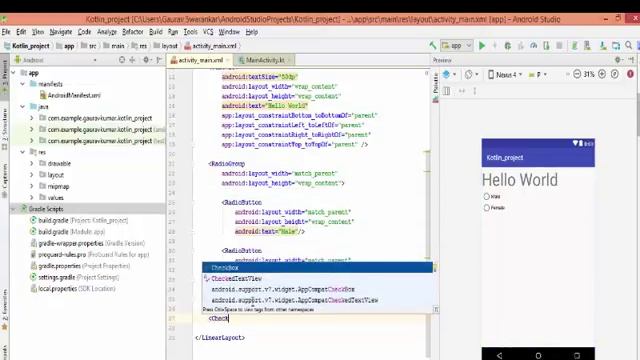Viewport: 640px width, 360px height.
Task: Click the Search Everywhere magnifier icon
Action: coord(629,46)
